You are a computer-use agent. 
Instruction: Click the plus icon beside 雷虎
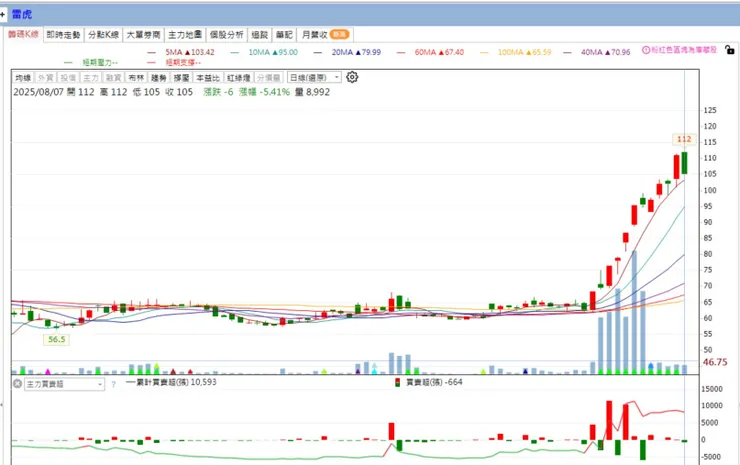[2, 15]
